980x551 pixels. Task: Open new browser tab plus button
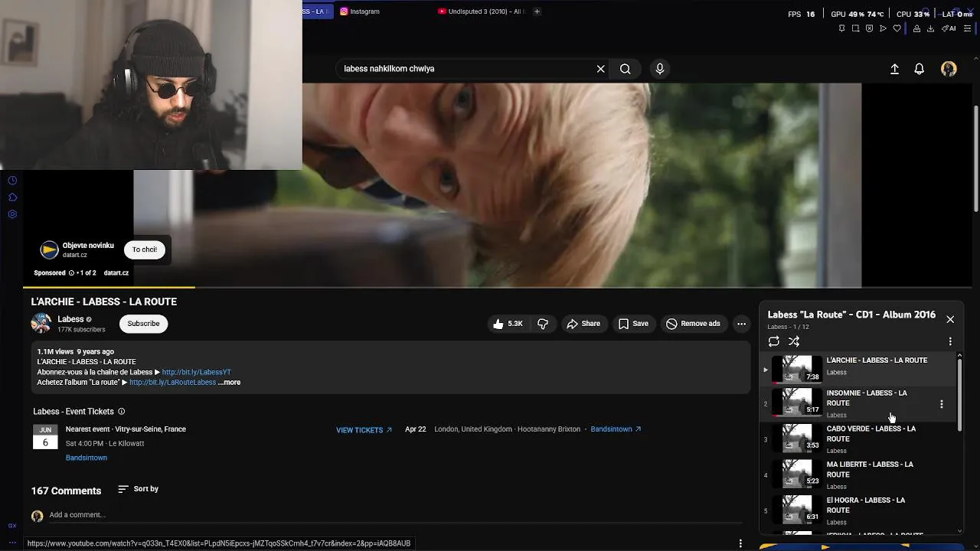pyautogui.click(x=537, y=11)
